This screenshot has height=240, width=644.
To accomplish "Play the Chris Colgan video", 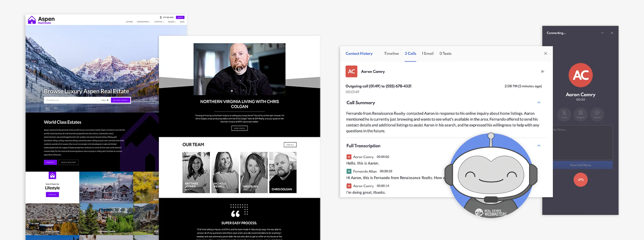I will point(239,69).
